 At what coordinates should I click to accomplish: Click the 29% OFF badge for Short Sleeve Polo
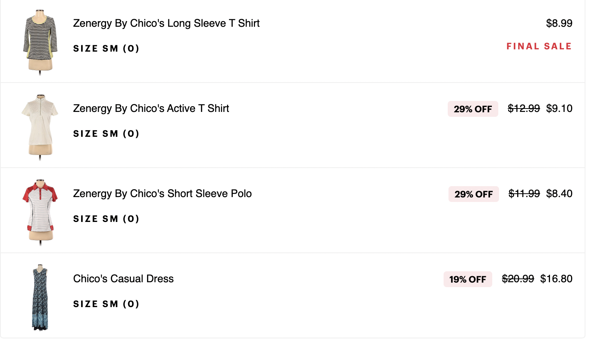tap(473, 194)
